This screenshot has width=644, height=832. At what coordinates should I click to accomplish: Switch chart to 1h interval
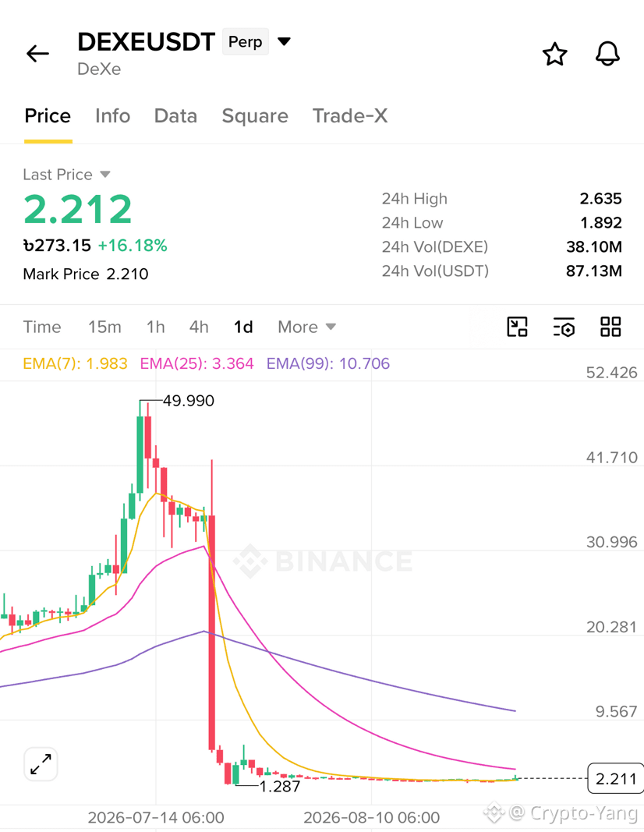click(155, 327)
